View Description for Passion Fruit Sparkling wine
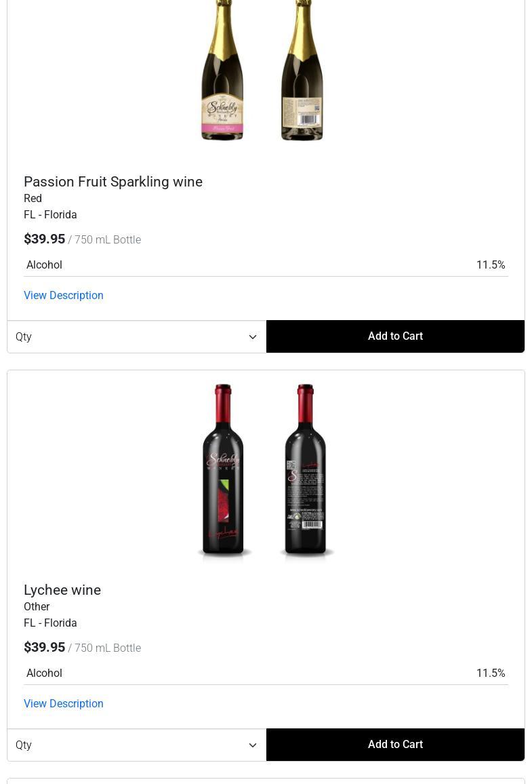The image size is (532, 784). pos(64,296)
